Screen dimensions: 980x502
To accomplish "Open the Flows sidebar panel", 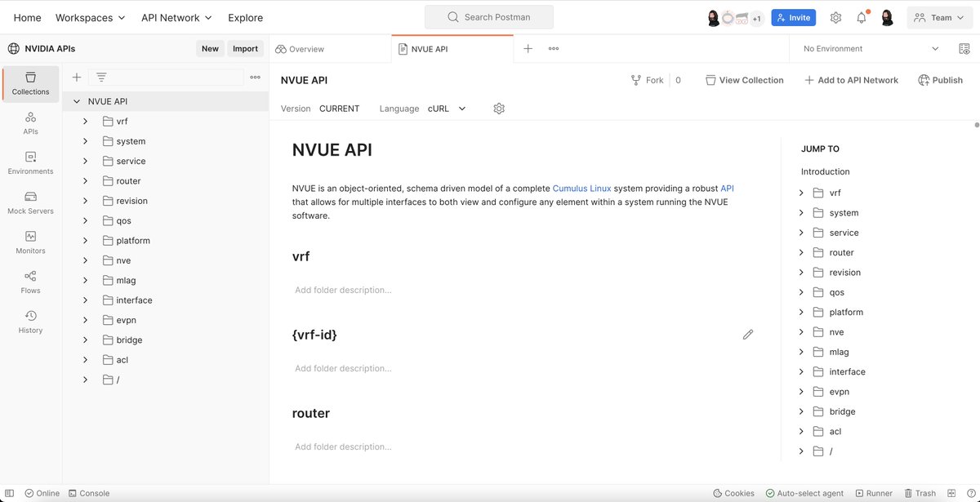I will 30,282.
